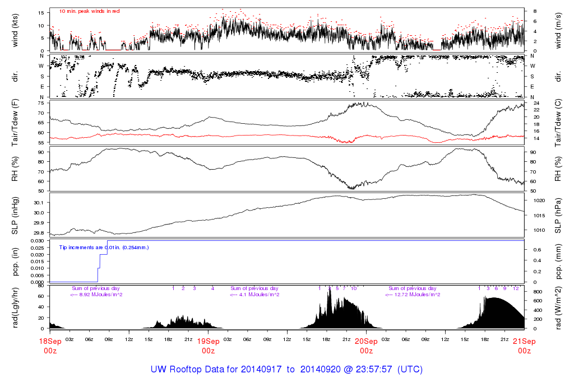574x392 pixels.
Task: Click the 18Sep 00z date label
Action: click(x=50, y=346)
